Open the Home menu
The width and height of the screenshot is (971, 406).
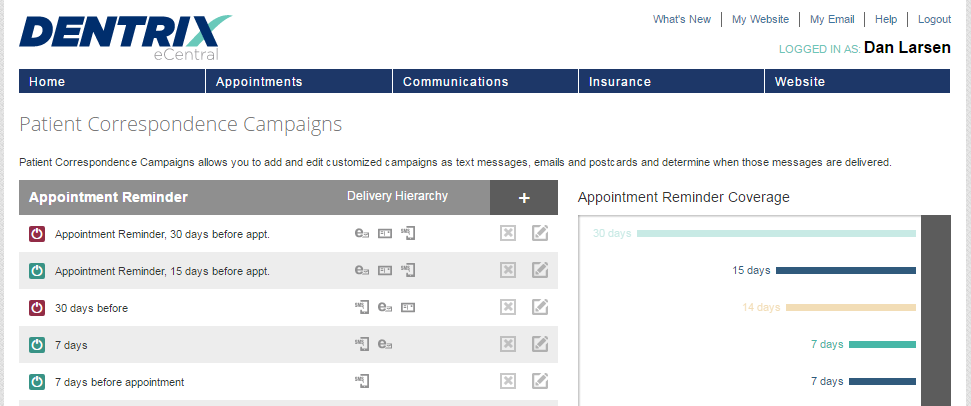coord(112,81)
